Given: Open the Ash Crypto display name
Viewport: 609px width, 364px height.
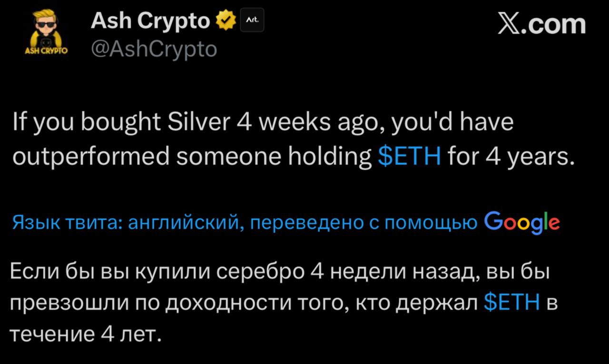Looking at the screenshot, I should pyautogui.click(x=149, y=20).
